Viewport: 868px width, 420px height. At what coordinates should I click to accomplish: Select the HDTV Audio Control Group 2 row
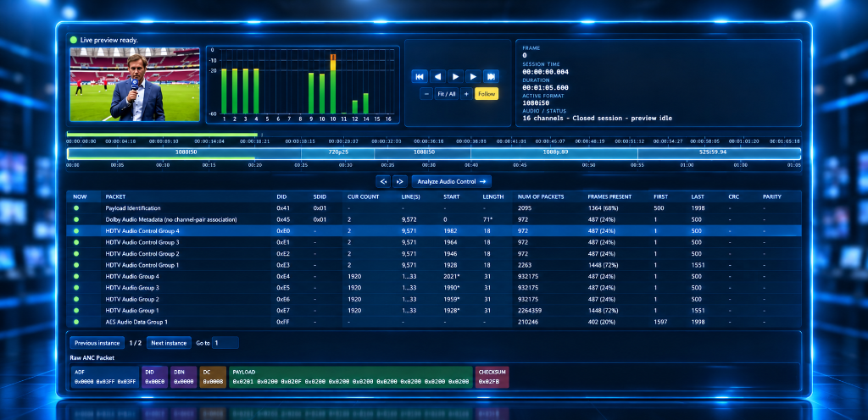[x=434, y=254]
